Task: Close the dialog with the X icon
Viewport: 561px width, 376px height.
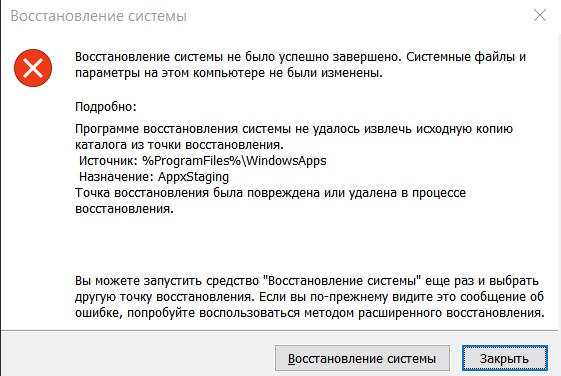Action: pyautogui.click(x=540, y=15)
